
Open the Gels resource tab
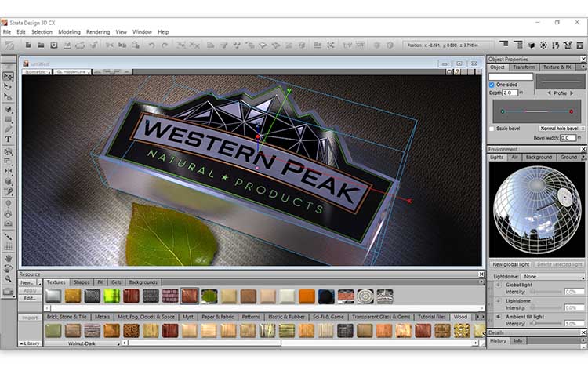coord(116,282)
